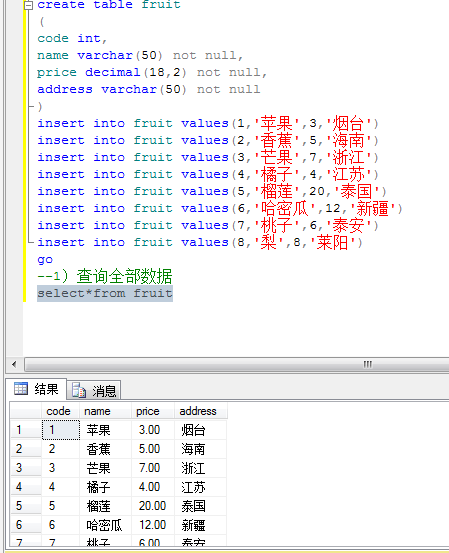Screen dimensions: 449x553
Task: Click the 橘子 name cell
Action: pyautogui.click(x=105, y=487)
